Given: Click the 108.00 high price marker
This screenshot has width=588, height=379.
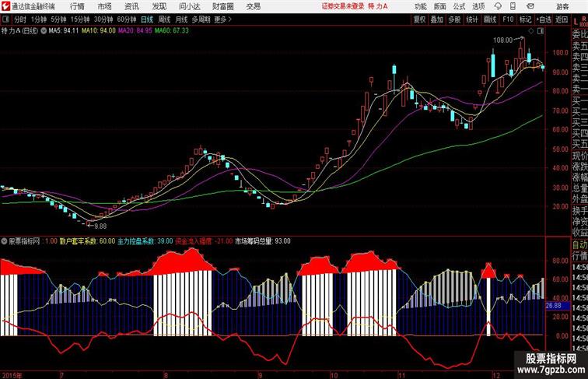Looking at the screenshot, I should tap(503, 40).
